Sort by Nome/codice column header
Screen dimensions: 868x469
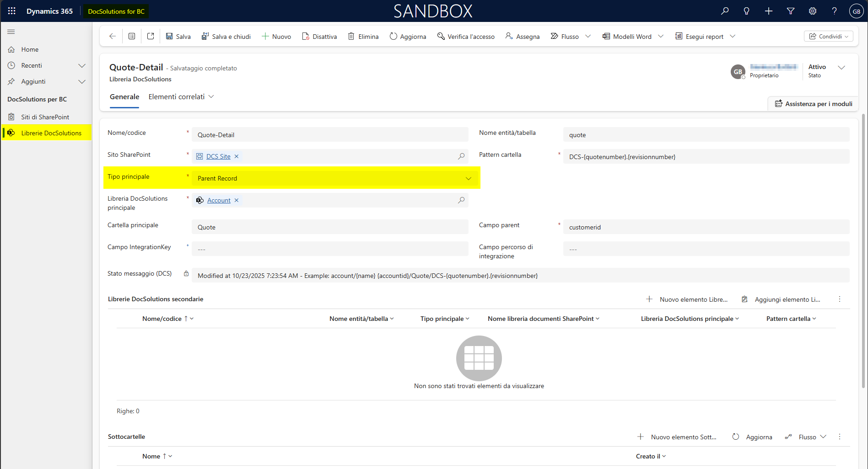tap(162, 319)
